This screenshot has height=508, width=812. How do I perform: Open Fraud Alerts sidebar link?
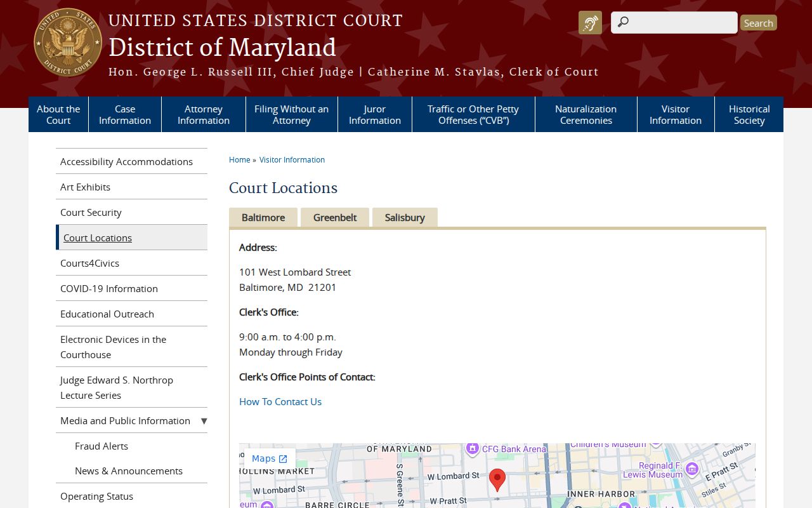[x=101, y=446]
